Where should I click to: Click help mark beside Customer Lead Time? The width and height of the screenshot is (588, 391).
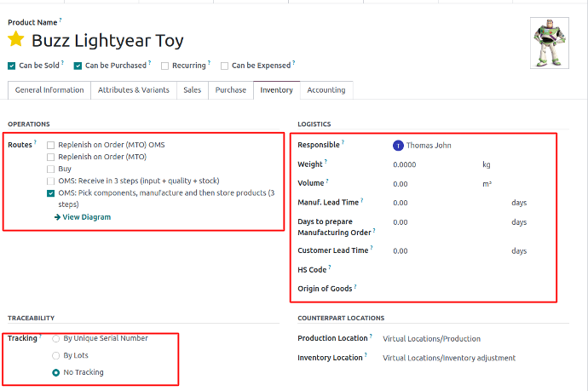(372, 248)
